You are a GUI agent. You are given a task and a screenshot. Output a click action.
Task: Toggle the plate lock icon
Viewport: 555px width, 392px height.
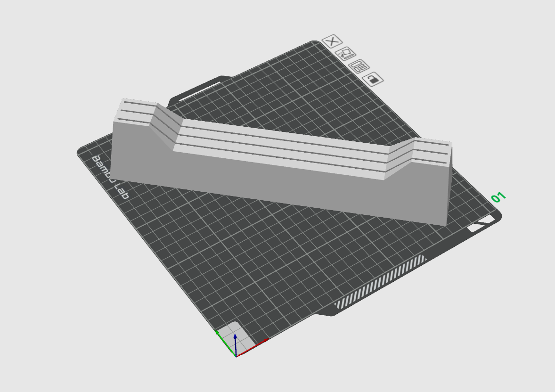tap(373, 79)
